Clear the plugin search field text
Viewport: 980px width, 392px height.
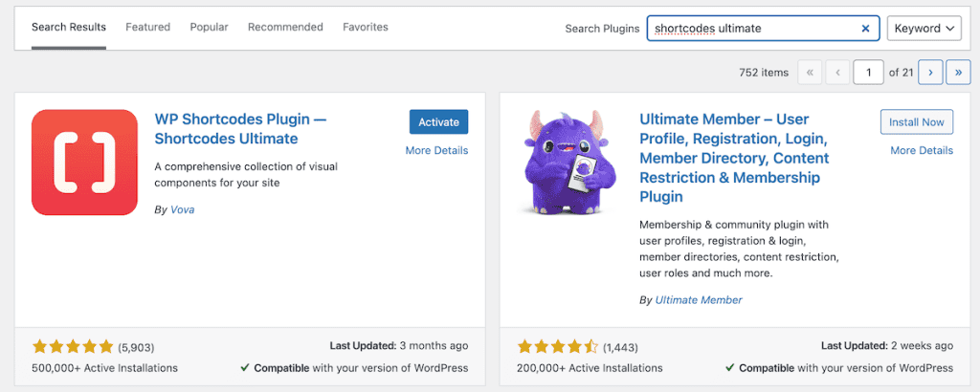865,29
